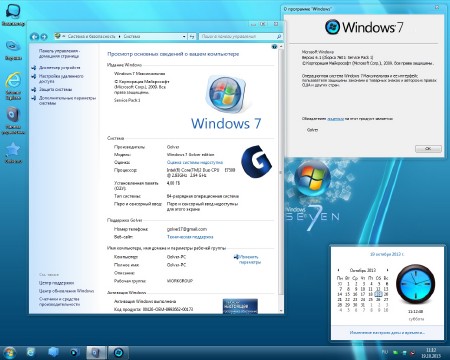Open change date and time settings link
This screenshot has height=360, width=450.
387,333
